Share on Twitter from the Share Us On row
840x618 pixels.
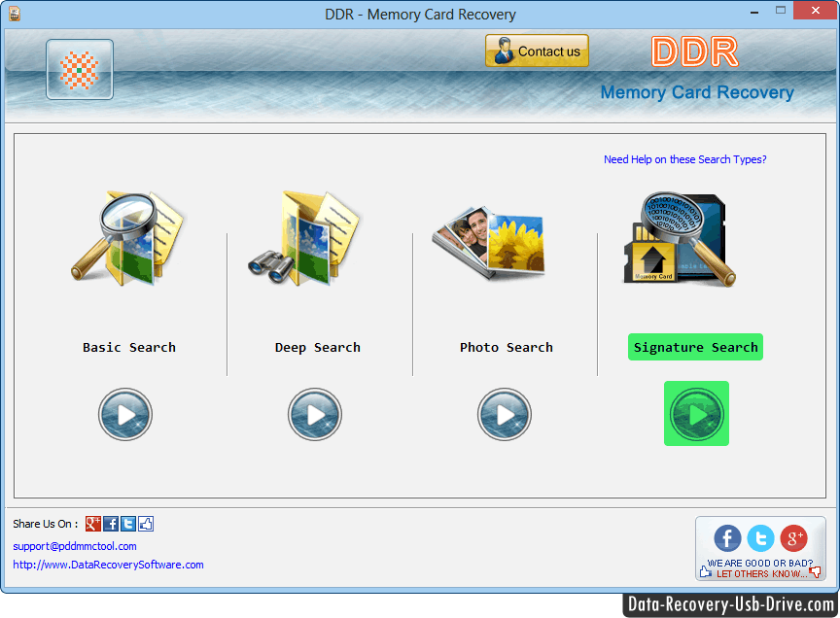127,523
